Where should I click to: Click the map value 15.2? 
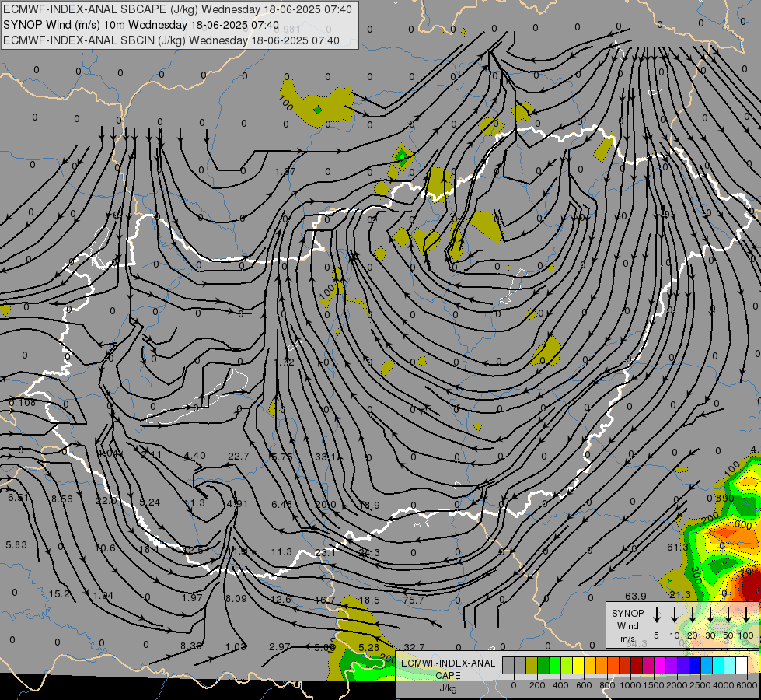59,593
